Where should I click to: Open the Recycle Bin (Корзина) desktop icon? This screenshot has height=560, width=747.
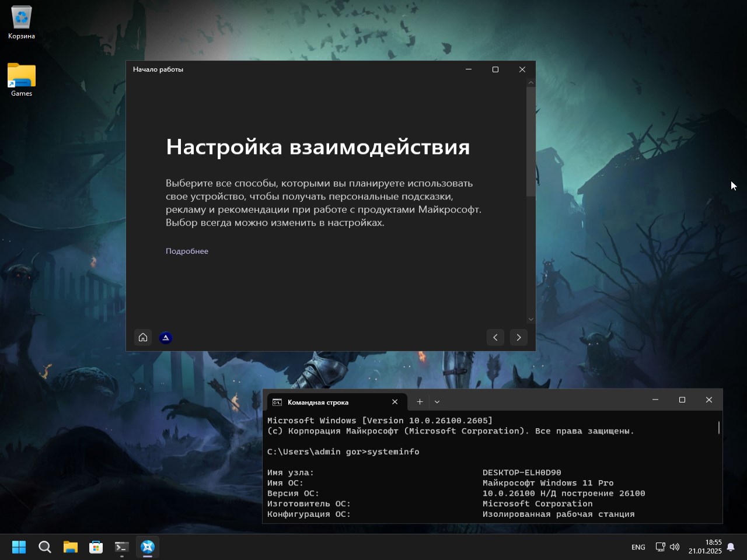[22, 23]
